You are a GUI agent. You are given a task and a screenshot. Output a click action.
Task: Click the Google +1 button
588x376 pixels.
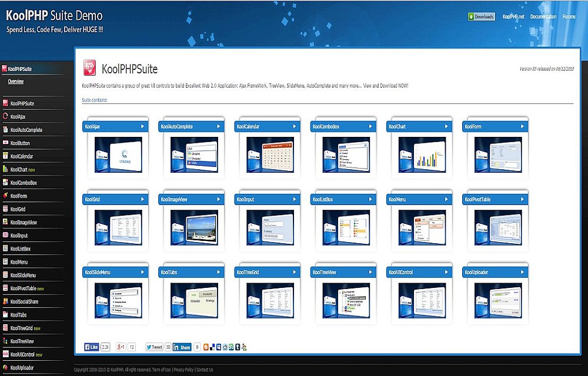pyautogui.click(x=121, y=347)
